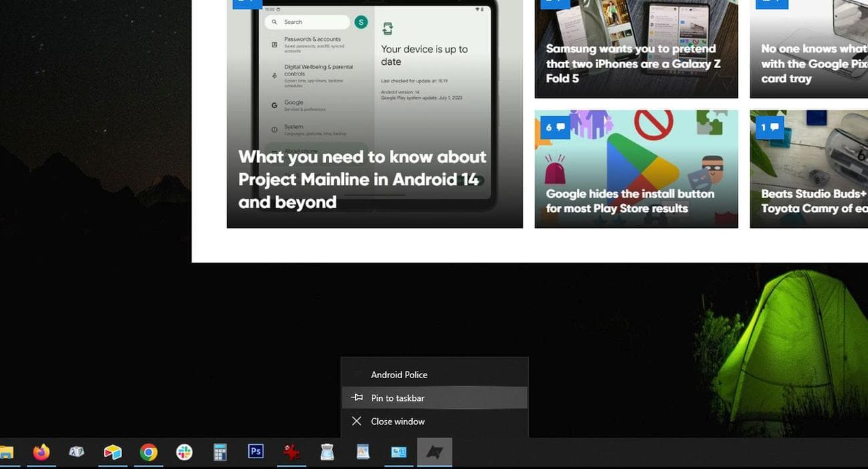Click the 1 comment badge on Beats article

coord(769,127)
